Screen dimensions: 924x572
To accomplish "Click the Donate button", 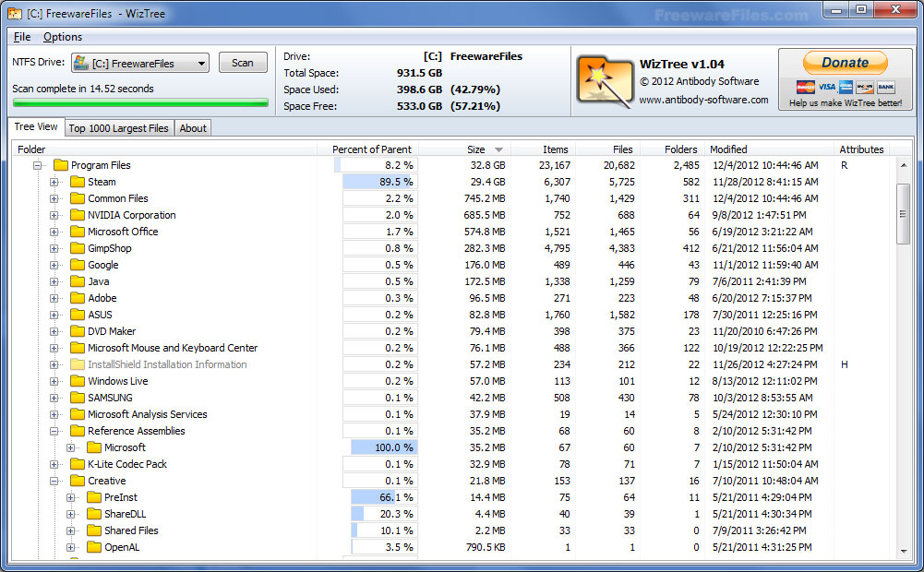I will coord(845,63).
